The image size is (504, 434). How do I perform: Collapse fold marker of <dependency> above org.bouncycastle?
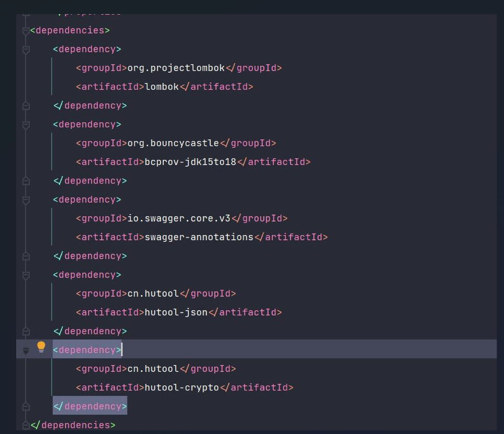tap(26, 125)
